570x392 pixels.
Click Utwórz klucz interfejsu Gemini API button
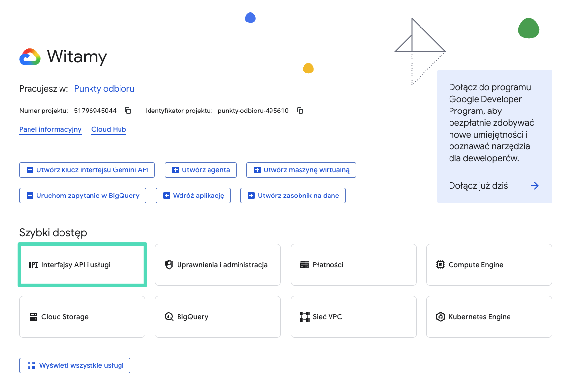tap(87, 170)
